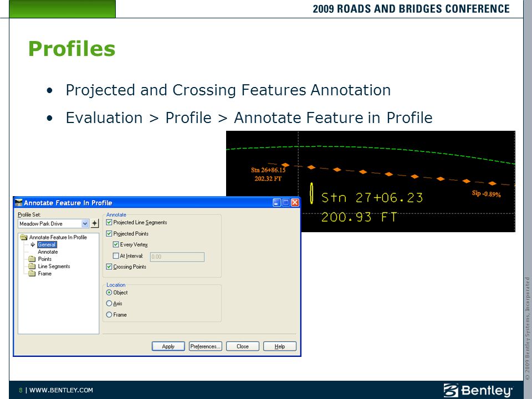Select the General tree item
The height and width of the screenshot is (399, 532).
point(47,244)
